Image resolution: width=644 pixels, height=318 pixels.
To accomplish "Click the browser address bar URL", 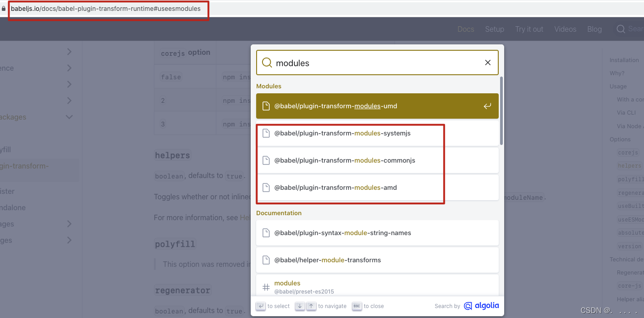I will point(105,9).
